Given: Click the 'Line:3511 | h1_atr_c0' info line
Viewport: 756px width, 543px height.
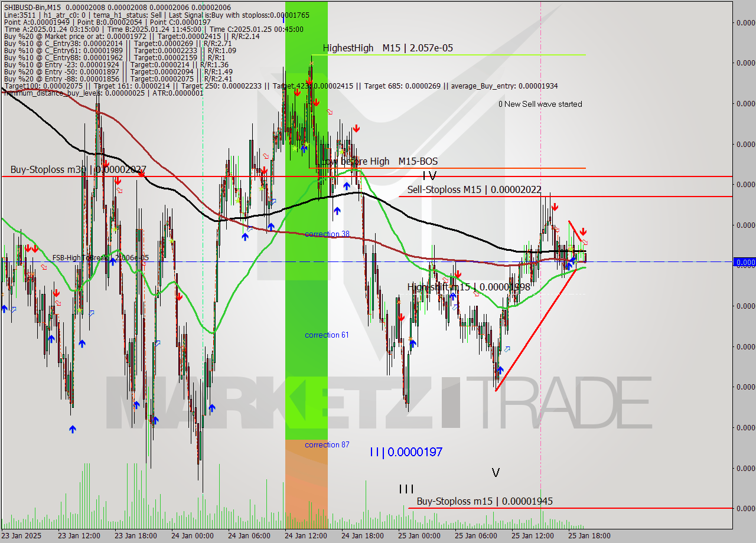Looking at the screenshot, I should 157,15.
